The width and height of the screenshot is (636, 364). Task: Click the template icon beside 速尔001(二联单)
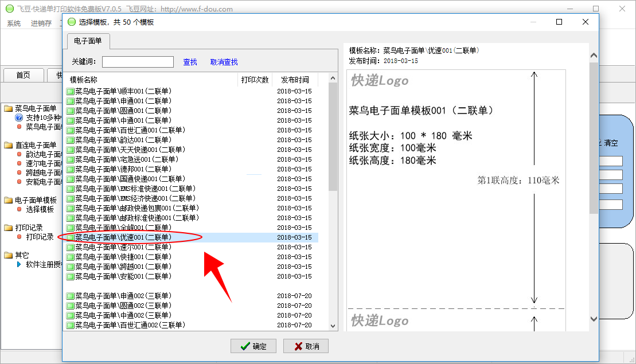pos(70,247)
